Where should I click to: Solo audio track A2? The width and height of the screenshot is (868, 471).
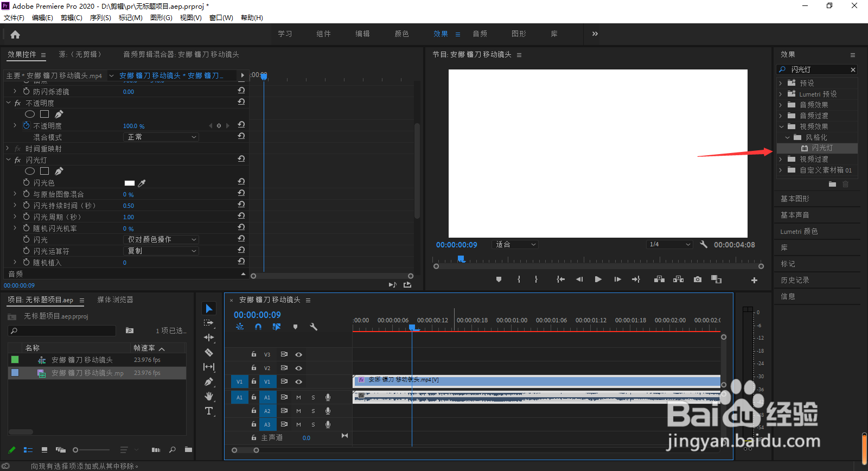(x=313, y=411)
